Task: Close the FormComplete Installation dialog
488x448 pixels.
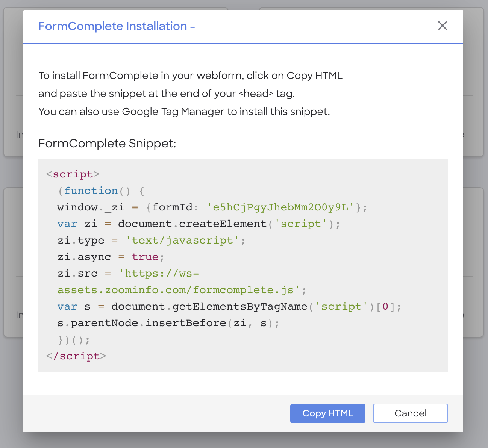Action: point(443,26)
